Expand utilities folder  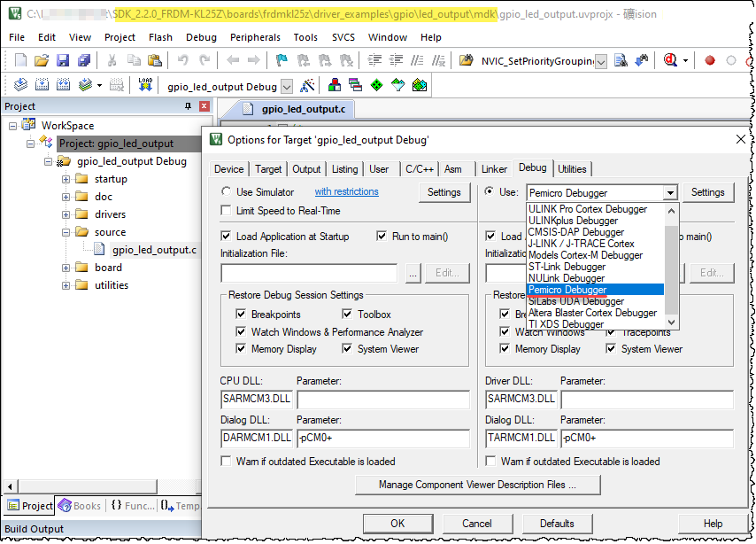[x=66, y=285]
